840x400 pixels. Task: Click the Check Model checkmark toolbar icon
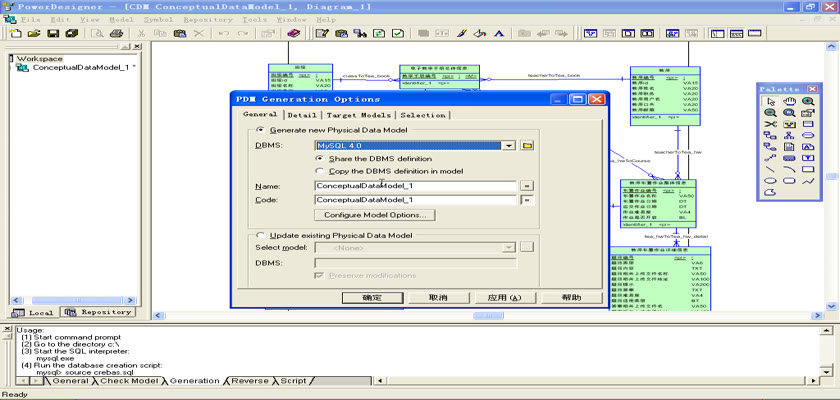[398, 33]
